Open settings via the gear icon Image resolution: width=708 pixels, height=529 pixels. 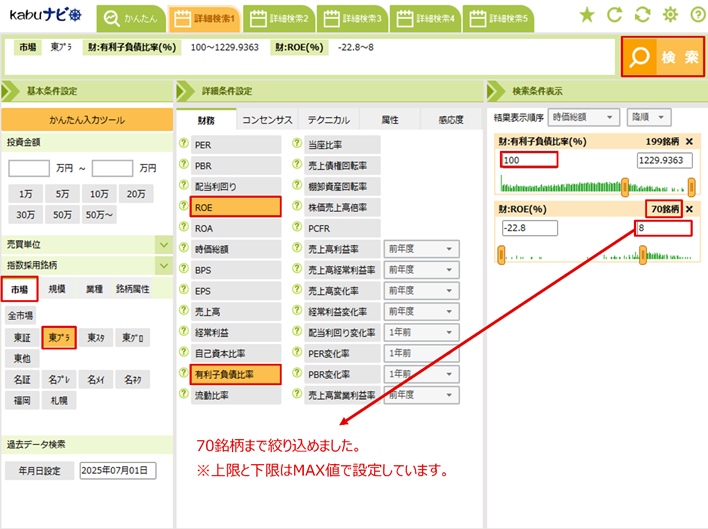(670, 15)
